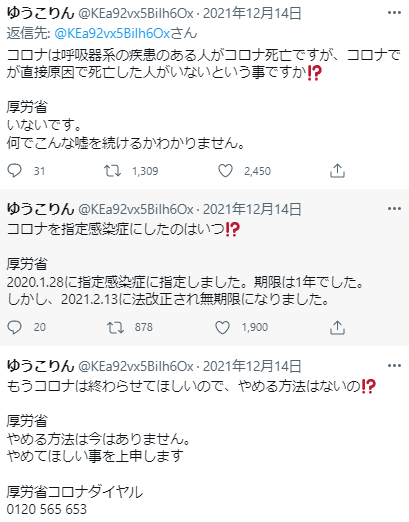Open first tweet's 2021年12月14日 timestamp
Screen dimensions: 409x522
[252, 13]
